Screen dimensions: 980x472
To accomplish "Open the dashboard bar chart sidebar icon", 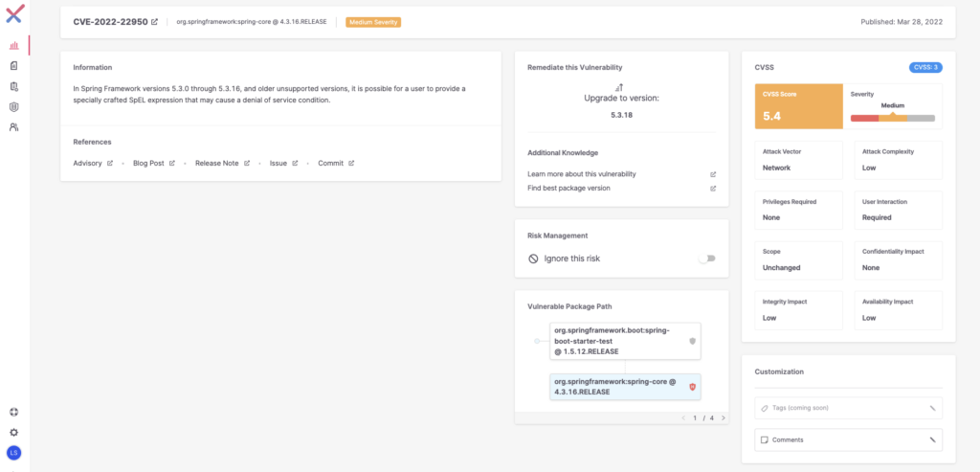I will [14, 46].
